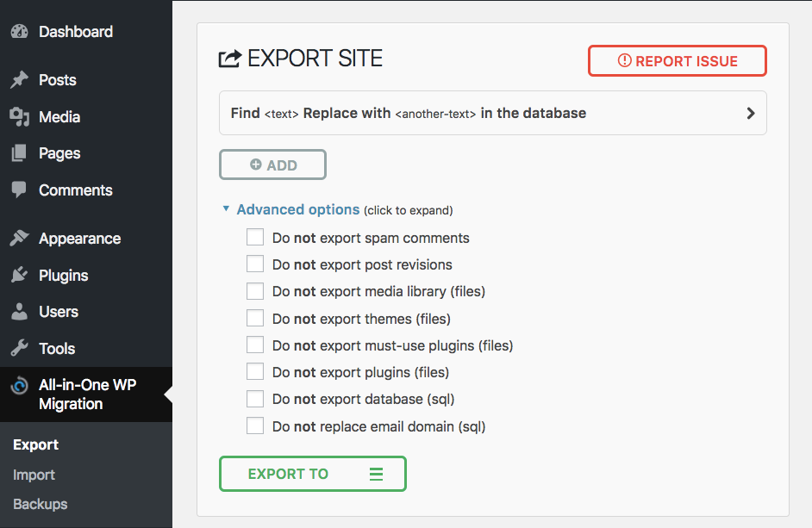Click the Comments speech bubble icon
The width and height of the screenshot is (812, 528).
click(19, 190)
